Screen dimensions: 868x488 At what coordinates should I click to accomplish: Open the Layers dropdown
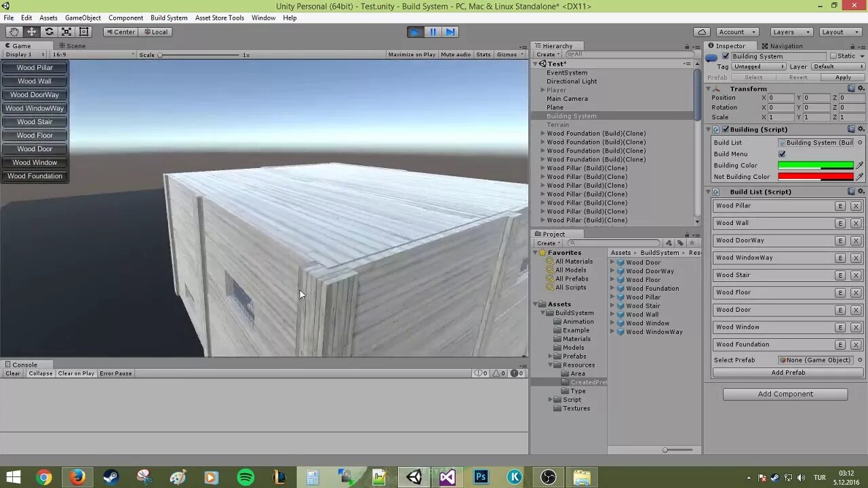tap(791, 32)
